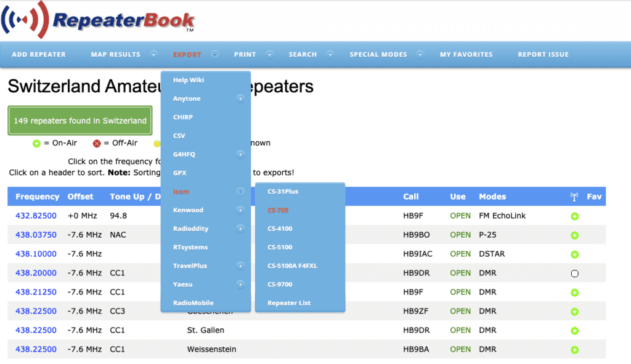Click the green status icon for HB9ZF row

click(x=574, y=312)
